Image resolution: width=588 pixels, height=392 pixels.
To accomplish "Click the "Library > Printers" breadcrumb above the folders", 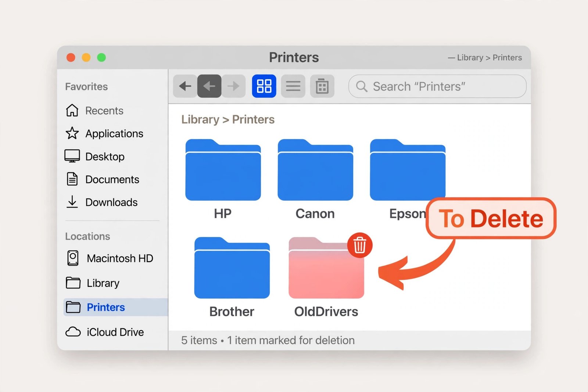I will (228, 119).
